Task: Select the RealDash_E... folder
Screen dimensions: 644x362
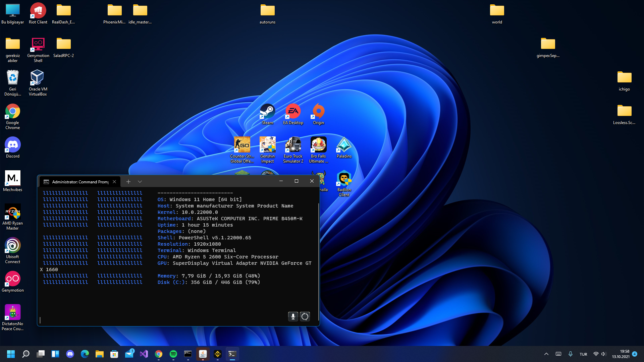Action: tap(63, 13)
